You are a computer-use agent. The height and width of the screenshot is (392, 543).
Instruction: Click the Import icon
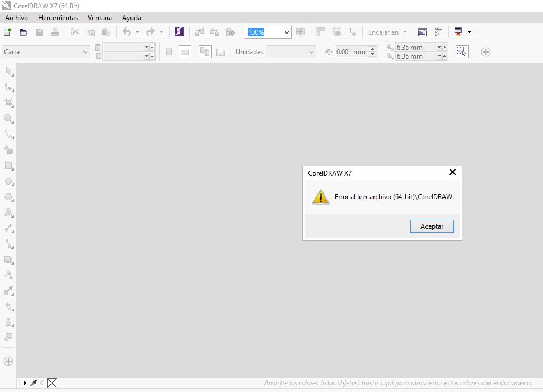click(199, 32)
